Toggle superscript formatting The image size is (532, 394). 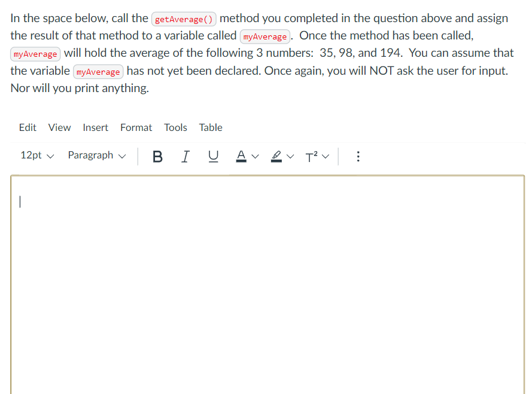click(312, 157)
